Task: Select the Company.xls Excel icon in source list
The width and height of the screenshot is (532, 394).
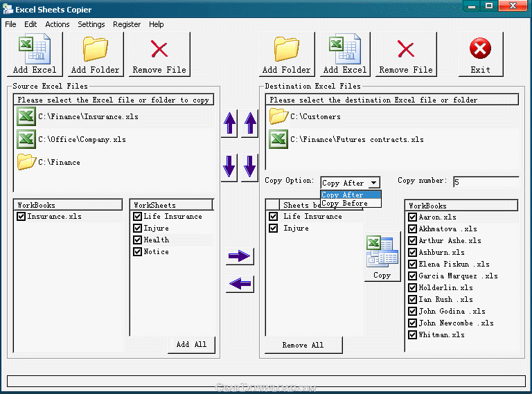Action: tap(26, 139)
